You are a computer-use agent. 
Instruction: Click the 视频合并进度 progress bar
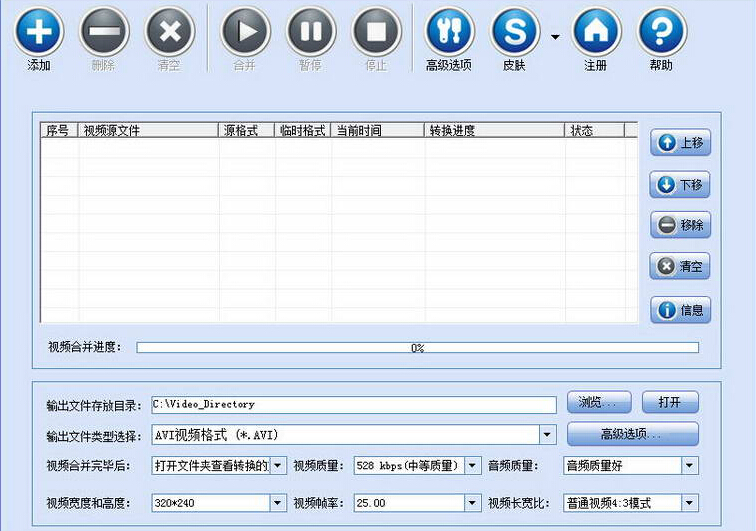418,348
